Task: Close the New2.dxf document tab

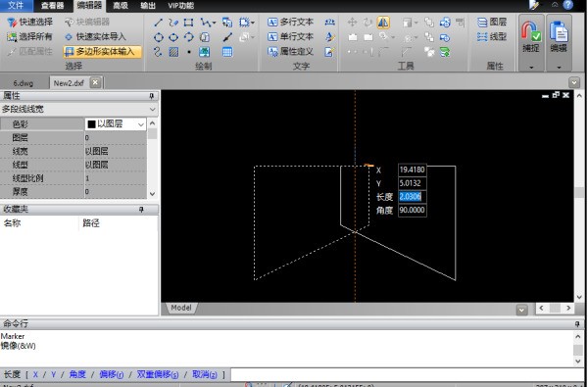Action: [95, 82]
